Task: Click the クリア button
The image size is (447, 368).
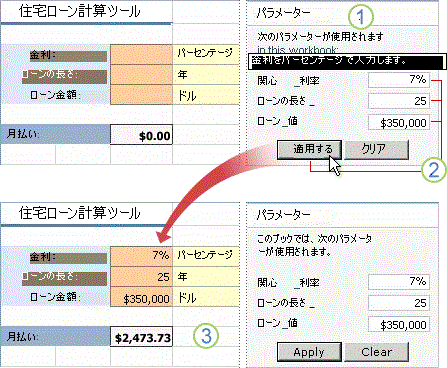Action: point(376,150)
